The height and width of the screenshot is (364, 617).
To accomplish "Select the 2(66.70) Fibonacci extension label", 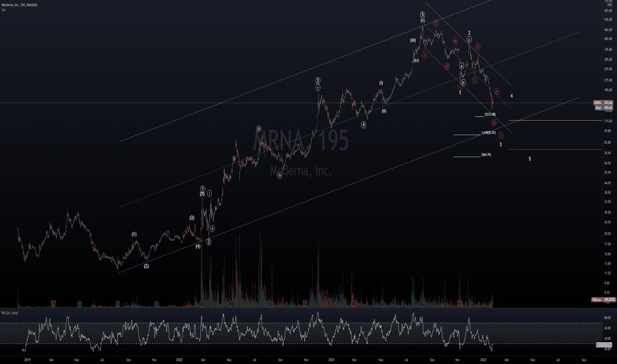I will click(486, 155).
